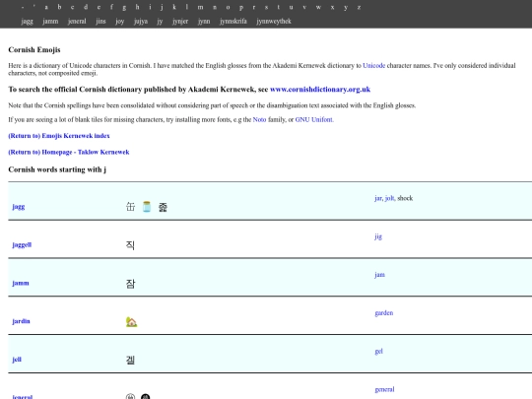532x399 pixels.
Task: Open the jam gloss link
Action: click(379, 275)
